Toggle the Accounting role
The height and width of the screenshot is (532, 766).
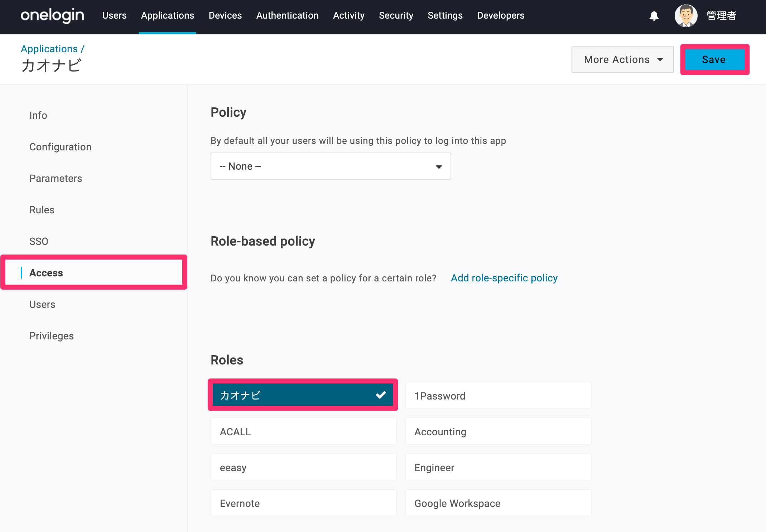(x=498, y=431)
